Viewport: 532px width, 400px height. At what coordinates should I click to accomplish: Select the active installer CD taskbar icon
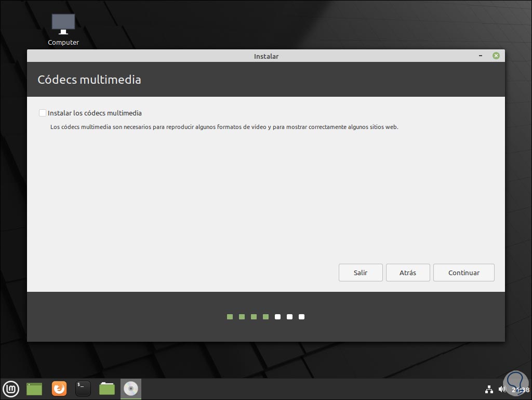click(131, 389)
